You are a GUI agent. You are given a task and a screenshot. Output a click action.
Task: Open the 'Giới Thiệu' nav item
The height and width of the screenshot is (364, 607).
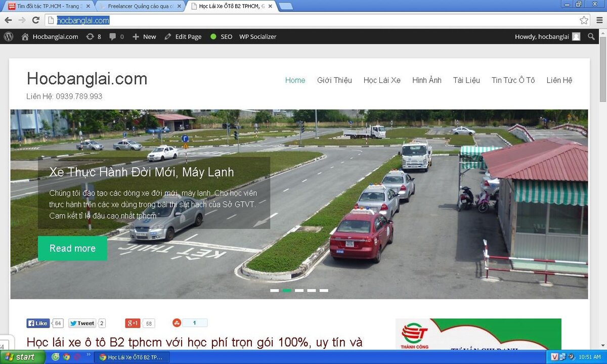(x=334, y=80)
